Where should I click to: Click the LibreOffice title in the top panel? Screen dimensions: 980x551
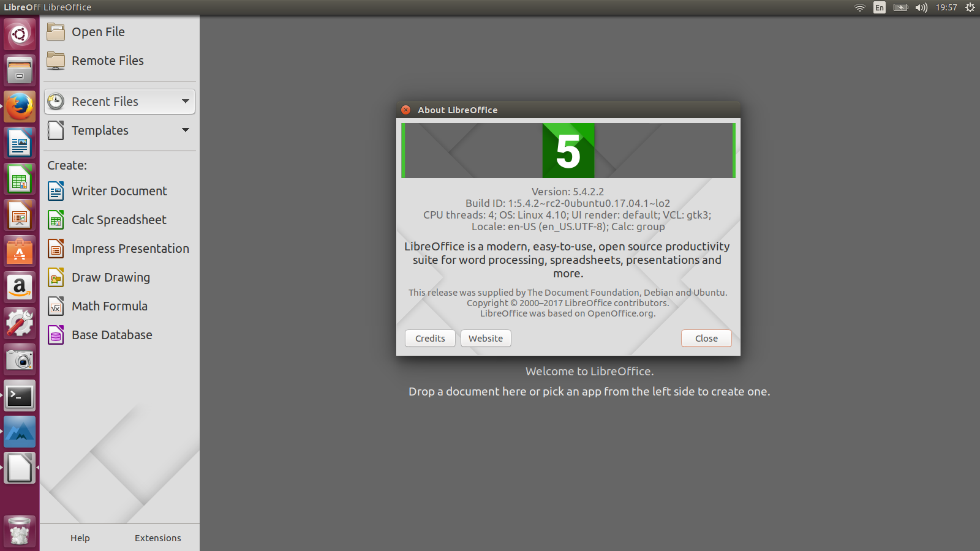tap(67, 7)
